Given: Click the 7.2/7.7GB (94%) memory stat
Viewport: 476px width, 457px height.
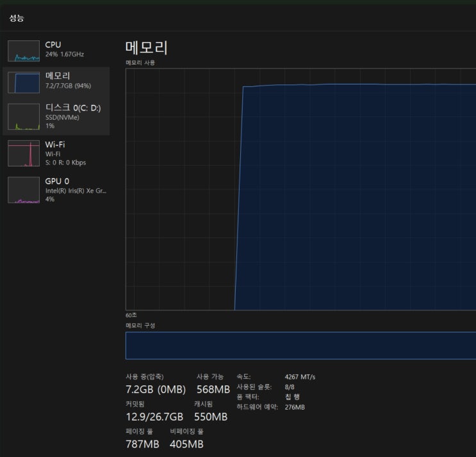Looking at the screenshot, I should tap(69, 86).
